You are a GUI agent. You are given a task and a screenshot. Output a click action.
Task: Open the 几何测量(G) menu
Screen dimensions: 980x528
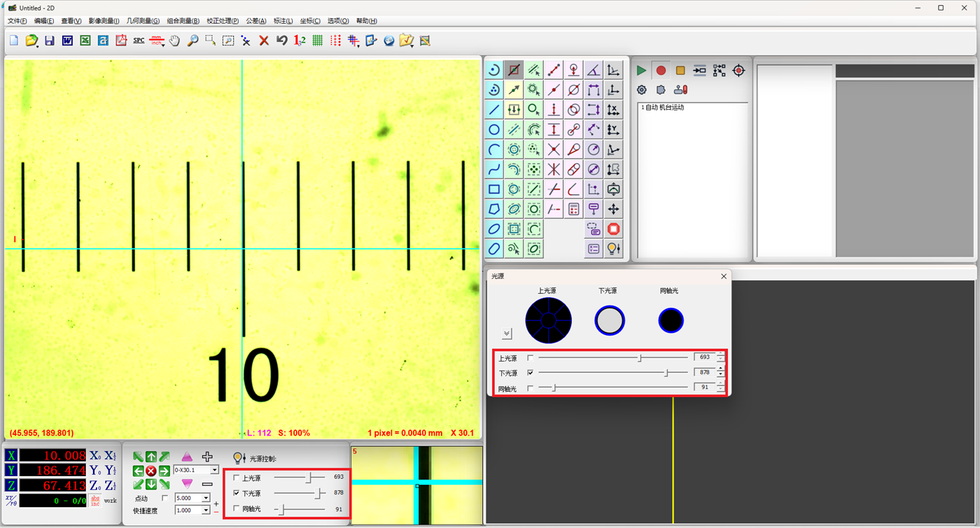(x=143, y=21)
